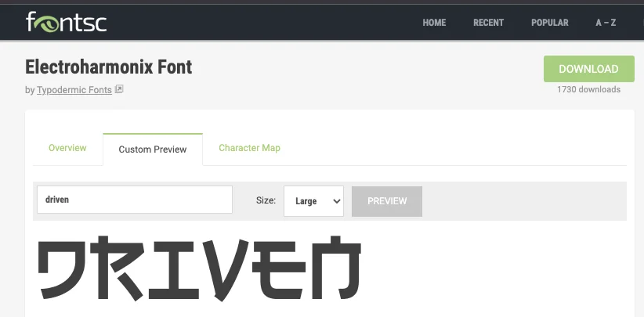Click the preview text field containing driven
The width and height of the screenshot is (644, 317).
135,200
